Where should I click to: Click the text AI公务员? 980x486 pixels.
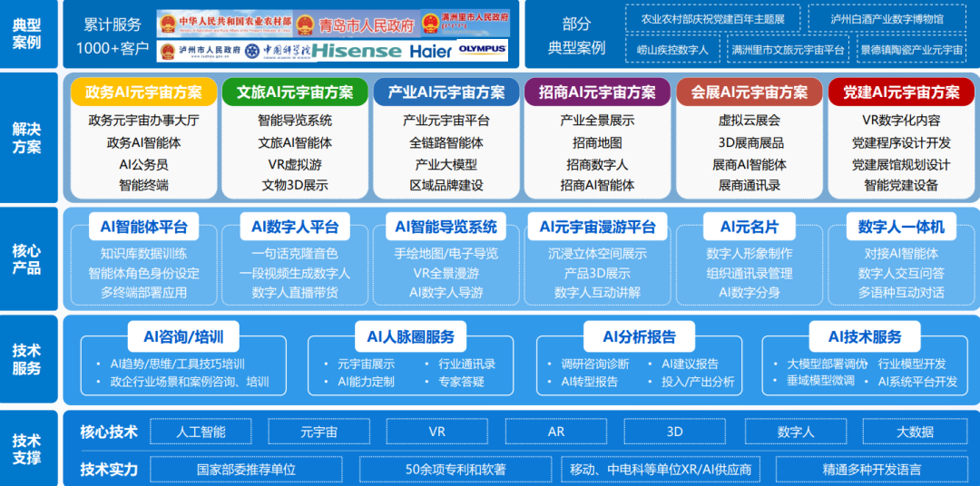[x=143, y=165]
